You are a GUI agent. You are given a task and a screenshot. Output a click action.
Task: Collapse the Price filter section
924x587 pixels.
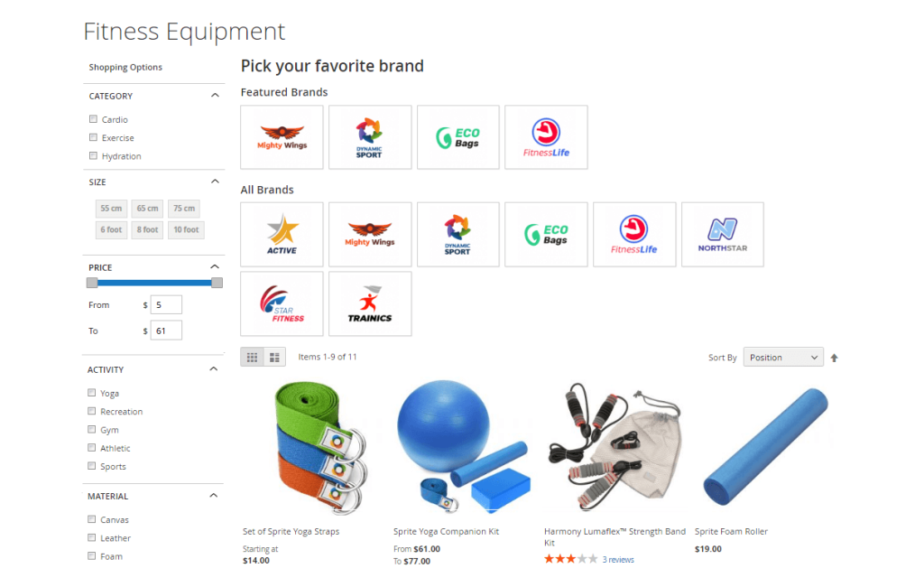[215, 266]
